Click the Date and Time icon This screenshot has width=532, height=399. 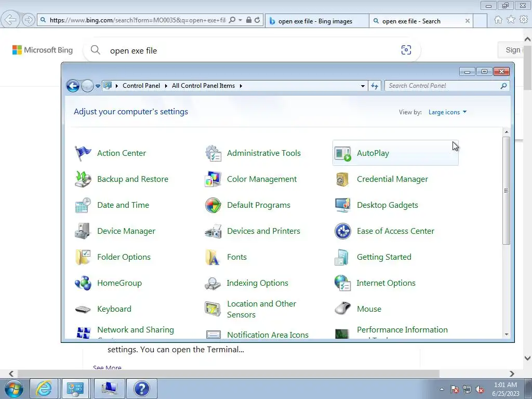(x=83, y=205)
